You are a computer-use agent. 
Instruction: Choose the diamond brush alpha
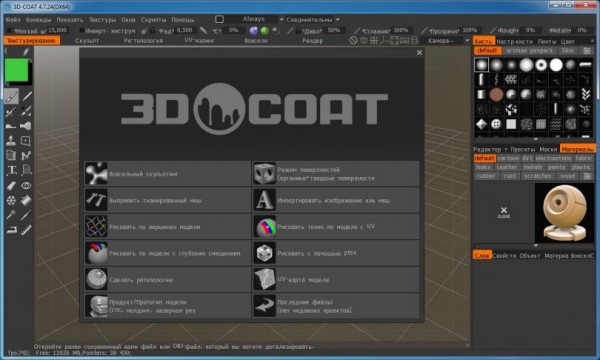click(x=481, y=124)
